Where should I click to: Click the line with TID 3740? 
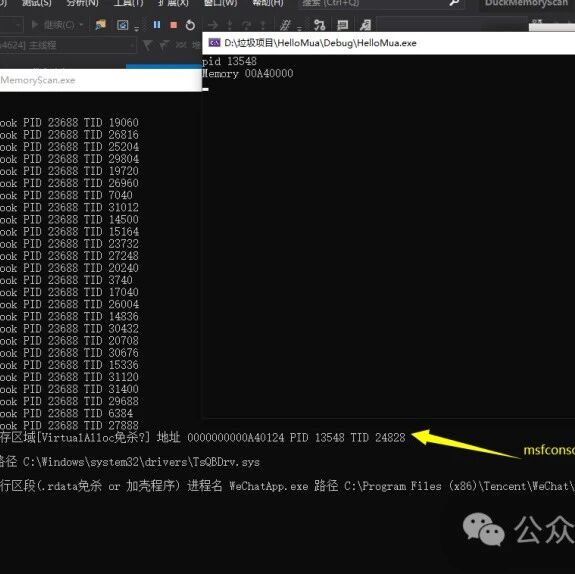pos(66,280)
